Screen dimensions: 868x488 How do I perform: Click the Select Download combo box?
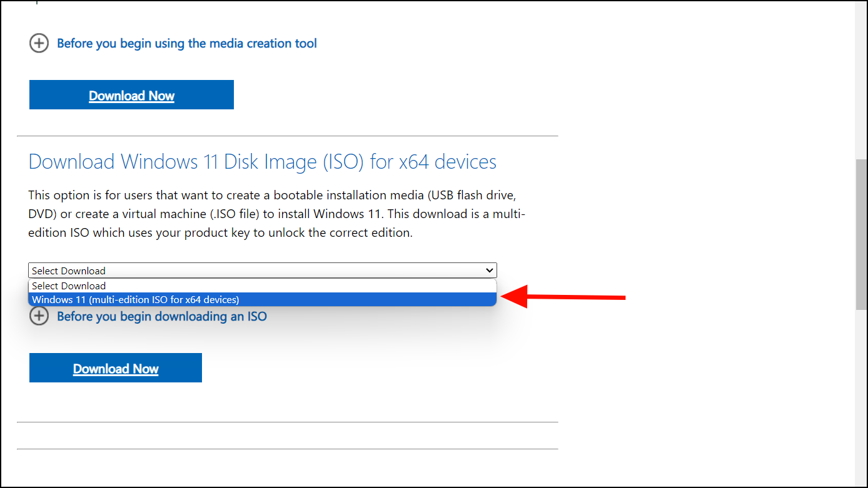coord(262,270)
